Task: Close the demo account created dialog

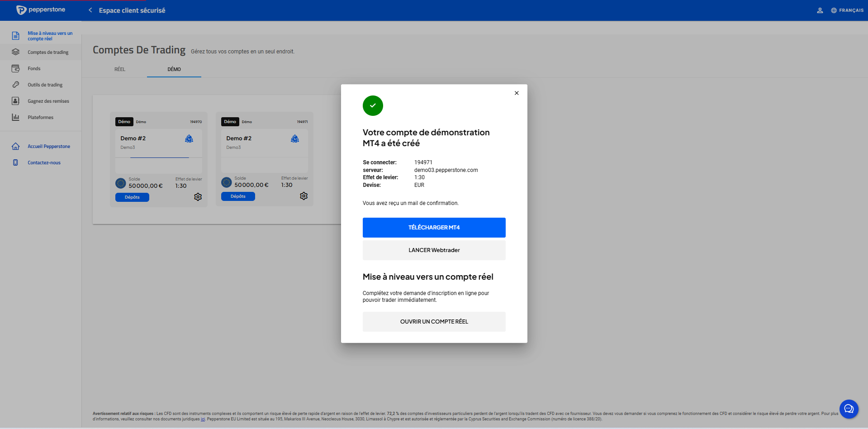Action: pyautogui.click(x=517, y=93)
